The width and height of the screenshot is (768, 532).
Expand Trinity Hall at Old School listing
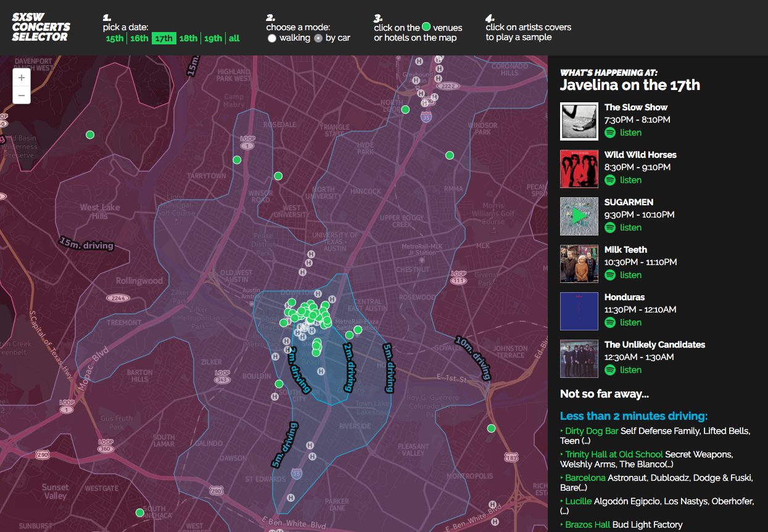pyautogui.click(x=613, y=454)
